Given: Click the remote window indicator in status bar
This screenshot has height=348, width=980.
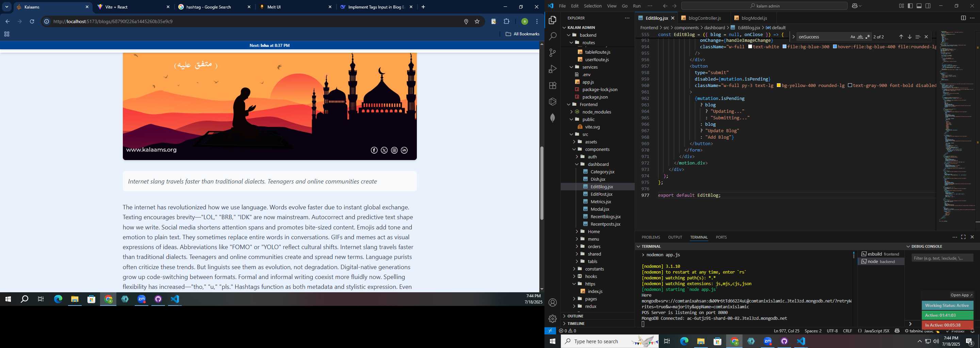Looking at the screenshot, I should 550,331.
